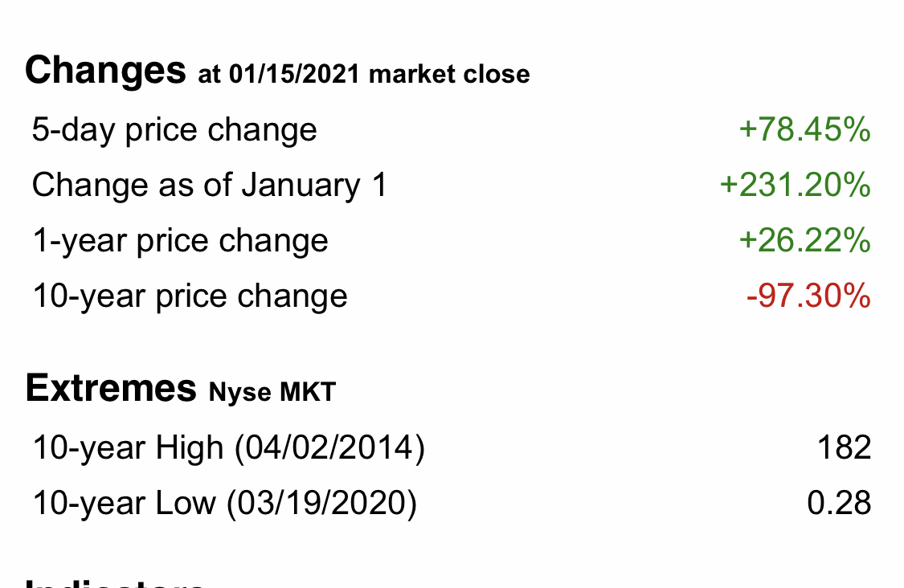Click the 03/19/2020 low date
This screenshot has height=588, width=904.
tap(321, 503)
